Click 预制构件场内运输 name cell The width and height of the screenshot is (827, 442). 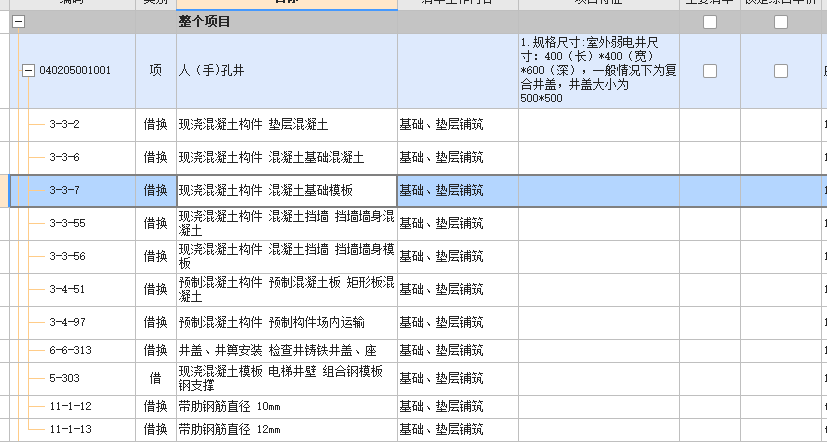coord(287,322)
